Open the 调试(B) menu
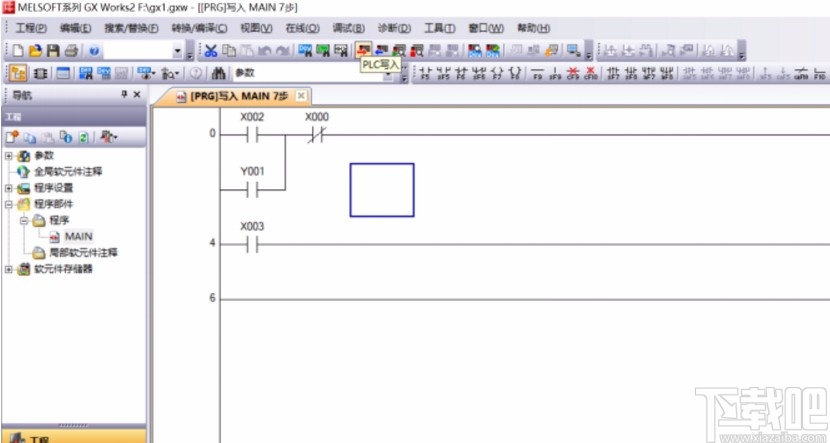This screenshot has height=443, width=830. coord(348,28)
